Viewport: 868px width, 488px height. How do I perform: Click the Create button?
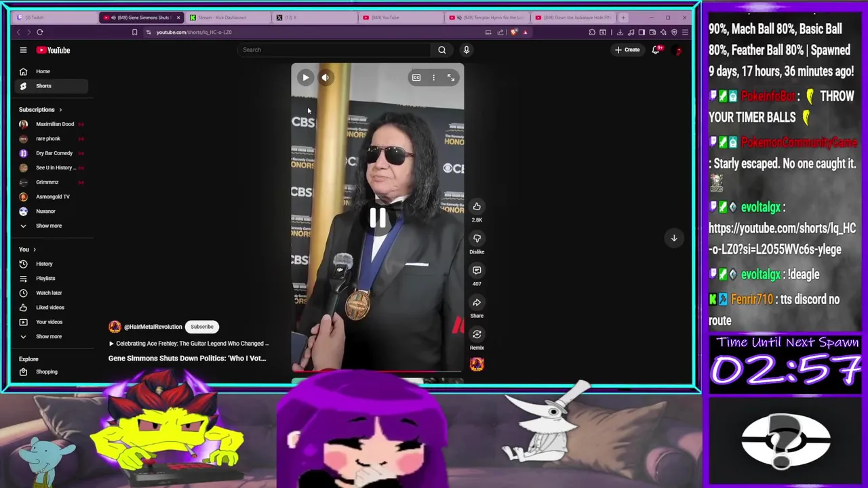coord(627,49)
